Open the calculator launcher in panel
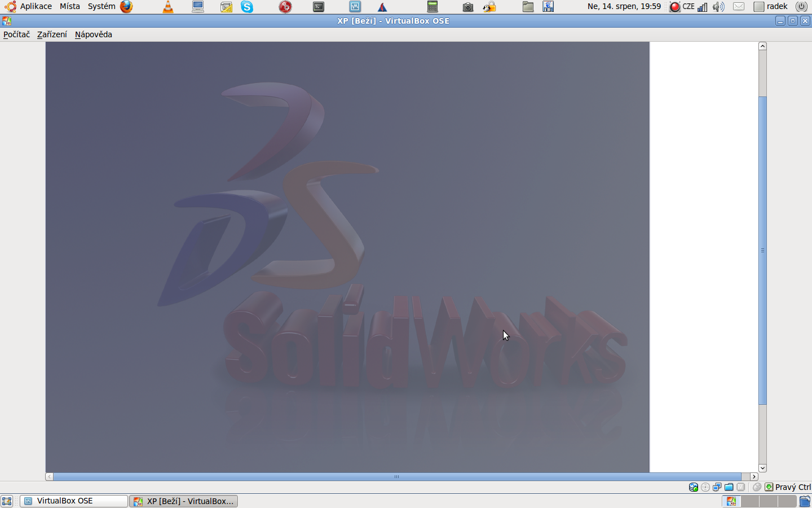The image size is (812, 508). [433, 7]
